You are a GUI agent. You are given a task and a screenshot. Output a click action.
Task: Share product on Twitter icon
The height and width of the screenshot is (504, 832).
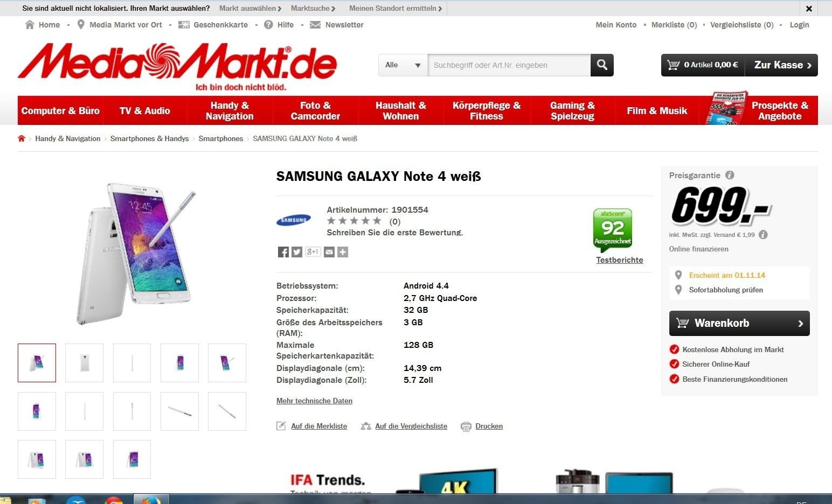click(x=297, y=252)
